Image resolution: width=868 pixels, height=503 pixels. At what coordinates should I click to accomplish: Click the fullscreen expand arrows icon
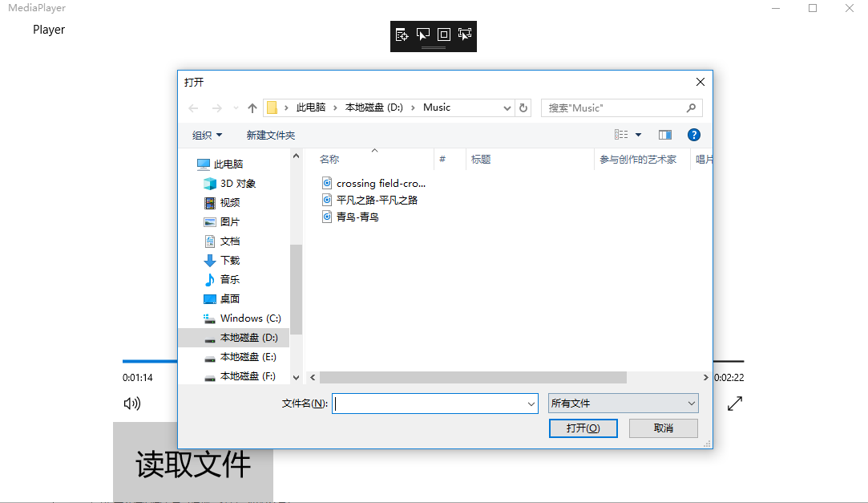(x=734, y=404)
